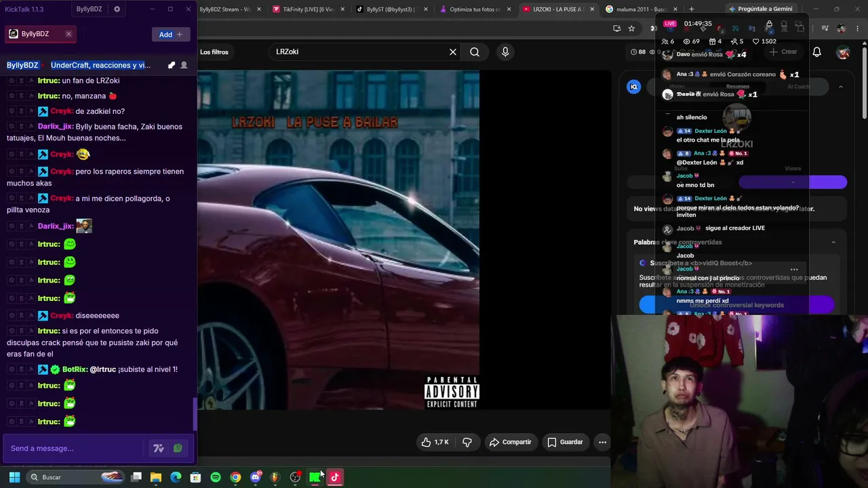Screen dimensions: 868x488
Task: Open YouTube notifications bell
Action: (x=817, y=52)
